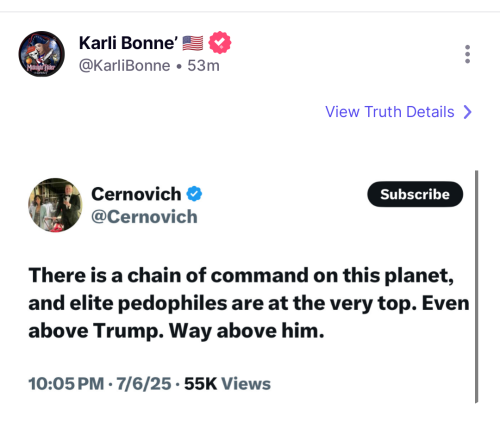Image resolution: width=500 pixels, height=422 pixels.
Task: Click the line "above Trump. Way above him."
Action: 176,331
